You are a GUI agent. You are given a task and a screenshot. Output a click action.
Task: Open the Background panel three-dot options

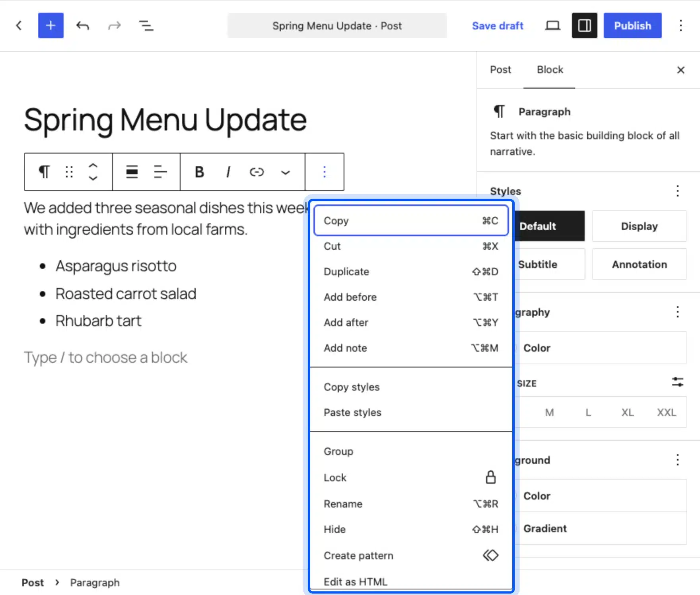[677, 460]
